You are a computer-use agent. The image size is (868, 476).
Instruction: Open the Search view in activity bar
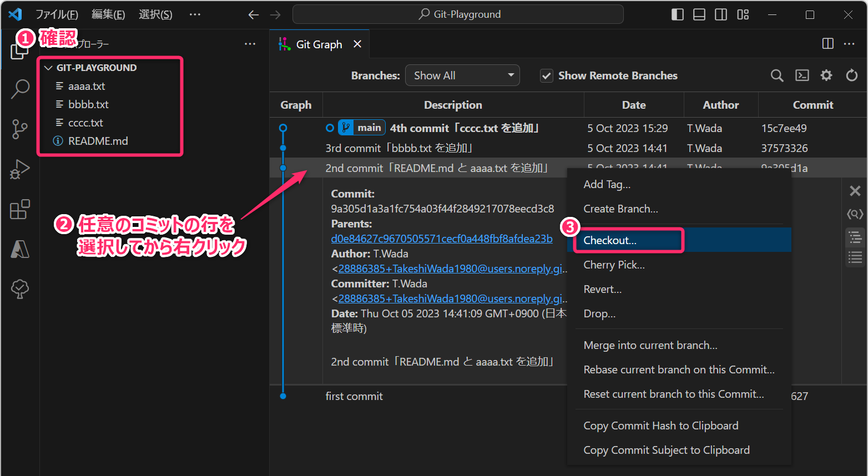coord(20,89)
